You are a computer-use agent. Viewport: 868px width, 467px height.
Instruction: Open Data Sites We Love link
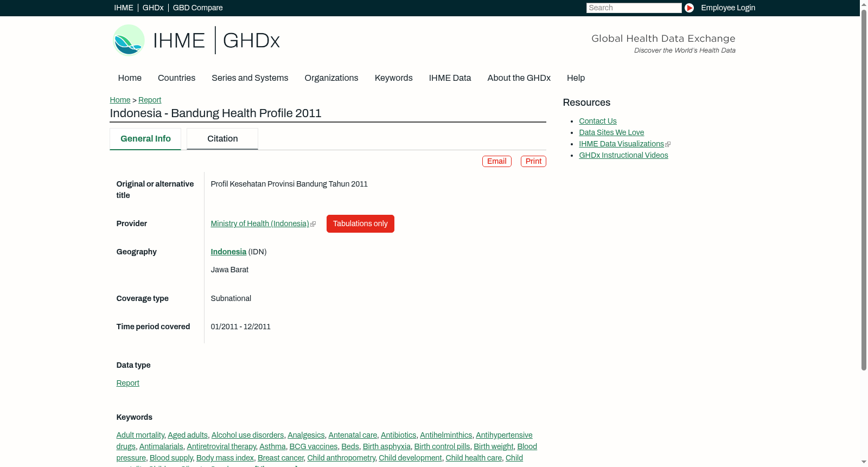611,132
